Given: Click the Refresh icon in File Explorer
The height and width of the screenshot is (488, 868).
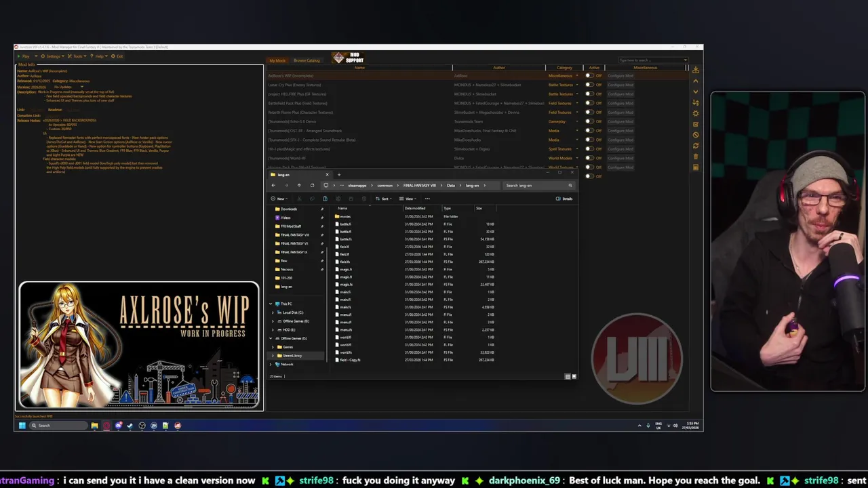Looking at the screenshot, I should pos(312,185).
